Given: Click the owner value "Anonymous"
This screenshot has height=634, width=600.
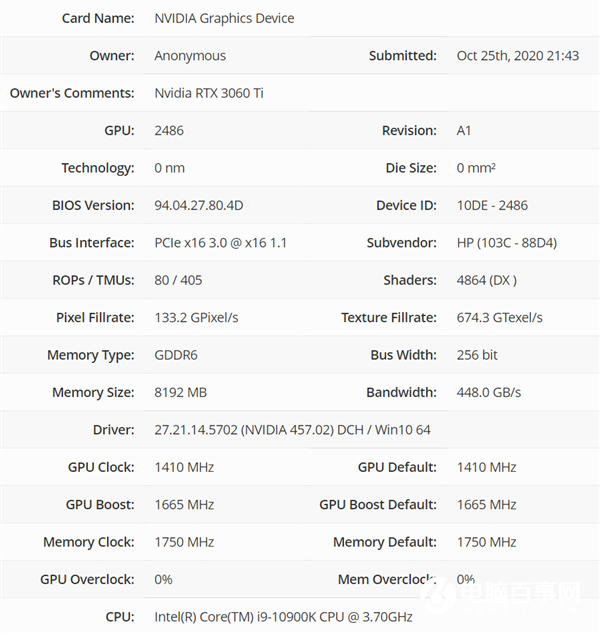Looking at the screenshot, I should (190, 56).
